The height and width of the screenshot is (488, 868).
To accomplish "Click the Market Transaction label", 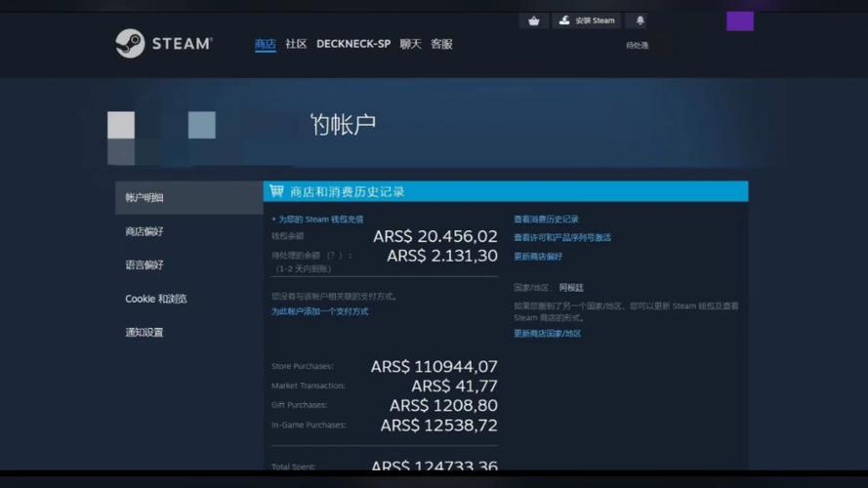I will pos(308,386).
